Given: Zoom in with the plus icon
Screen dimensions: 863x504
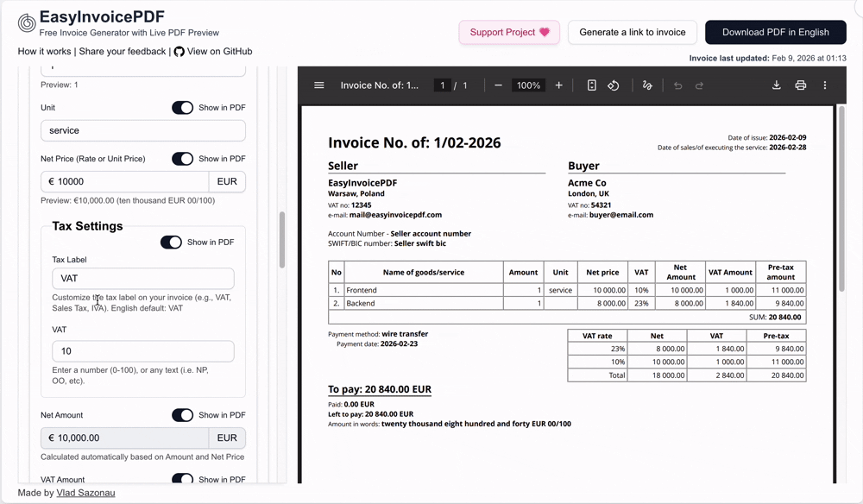Looking at the screenshot, I should point(558,85).
